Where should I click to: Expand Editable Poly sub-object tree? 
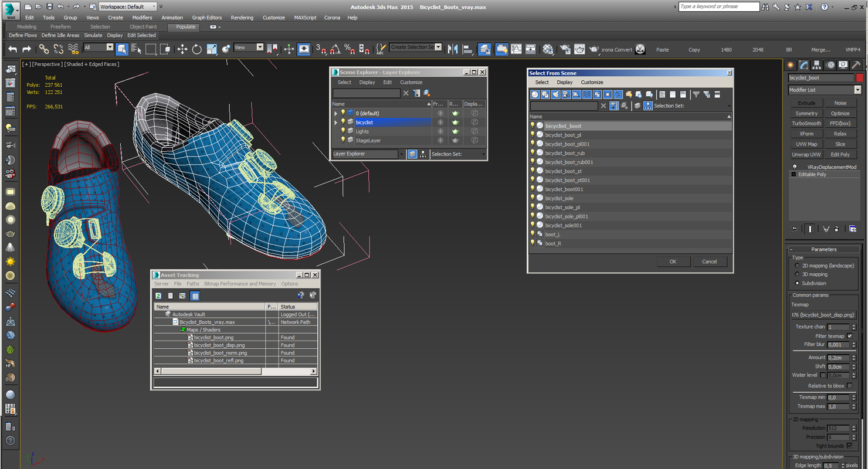coord(794,175)
